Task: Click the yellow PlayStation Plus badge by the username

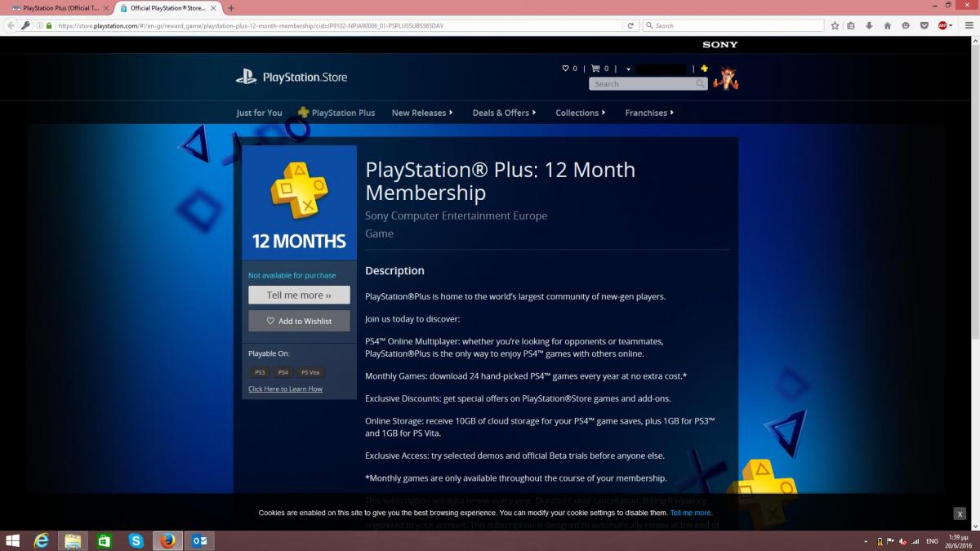Action: pos(704,69)
